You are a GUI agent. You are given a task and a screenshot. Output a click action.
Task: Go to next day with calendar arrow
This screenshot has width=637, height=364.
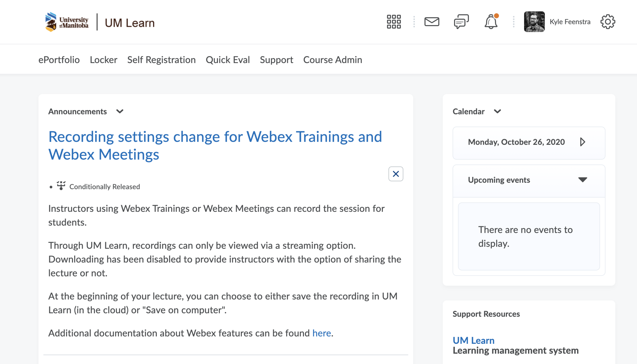pos(582,142)
